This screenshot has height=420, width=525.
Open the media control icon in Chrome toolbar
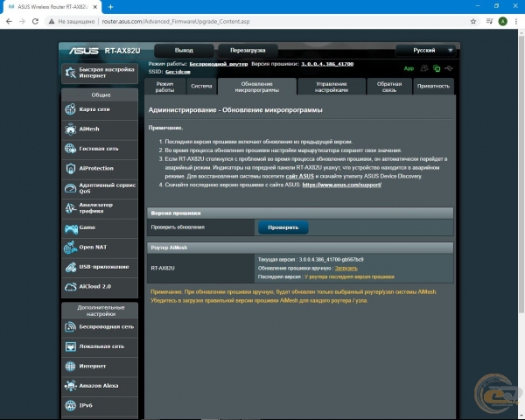tap(489, 21)
